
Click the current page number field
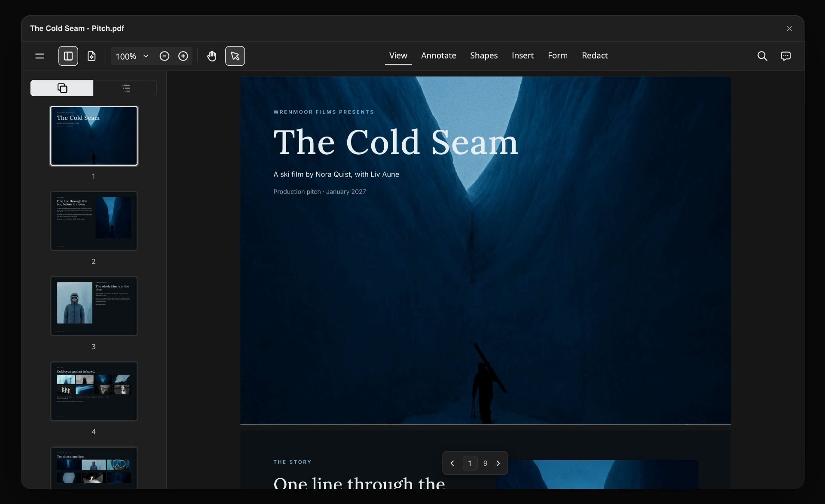click(470, 463)
